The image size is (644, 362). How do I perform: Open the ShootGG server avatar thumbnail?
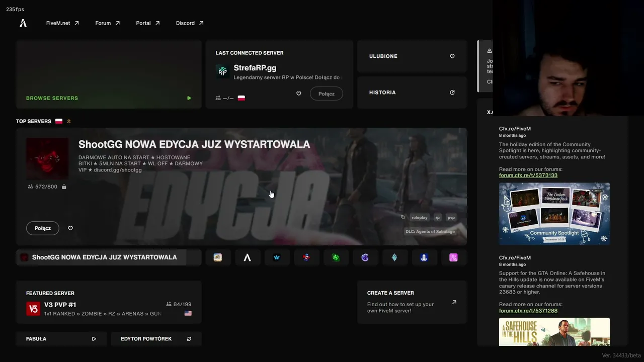point(47,159)
